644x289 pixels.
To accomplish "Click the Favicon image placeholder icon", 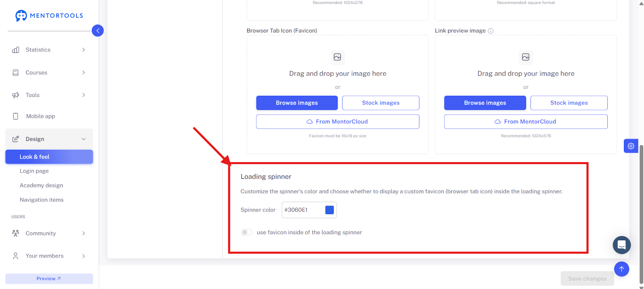I will [x=337, y=57].
